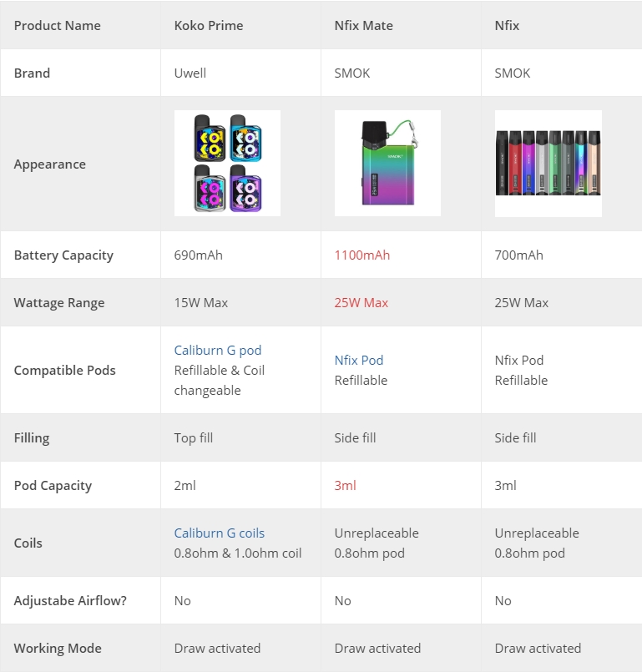Follow the Caliburn G coils link
The height and width of the screenshot is (672, 642).
coord(220,533)
